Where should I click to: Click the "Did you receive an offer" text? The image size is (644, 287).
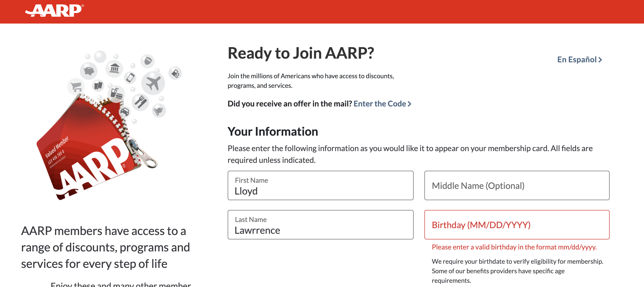pyautogui.click(x=290, y=104)
